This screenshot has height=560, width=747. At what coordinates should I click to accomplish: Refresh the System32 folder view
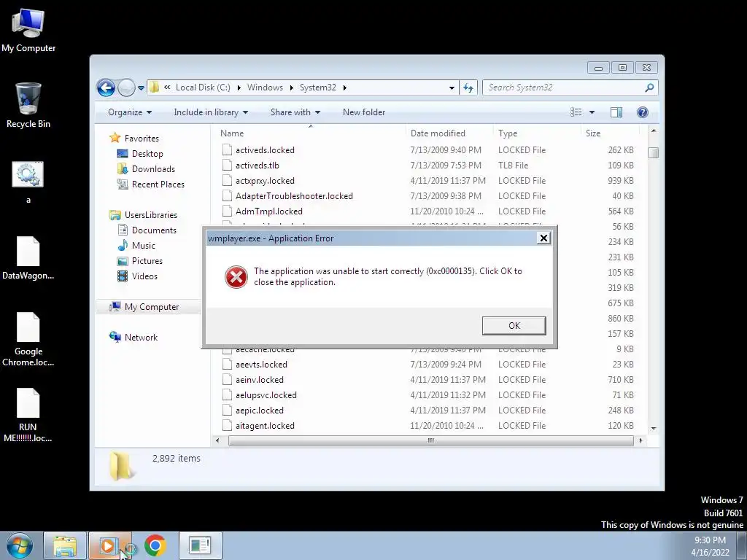coord(468,87)
